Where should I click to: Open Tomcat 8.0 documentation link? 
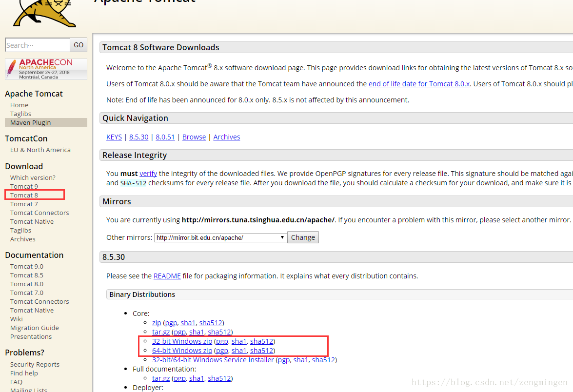(27, 284)
